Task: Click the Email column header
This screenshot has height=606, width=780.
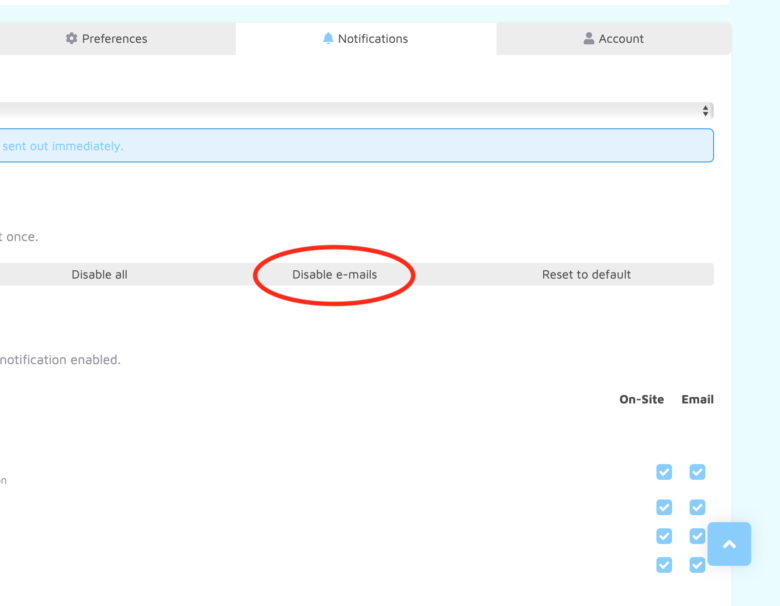Action: (x=697, y=399)
